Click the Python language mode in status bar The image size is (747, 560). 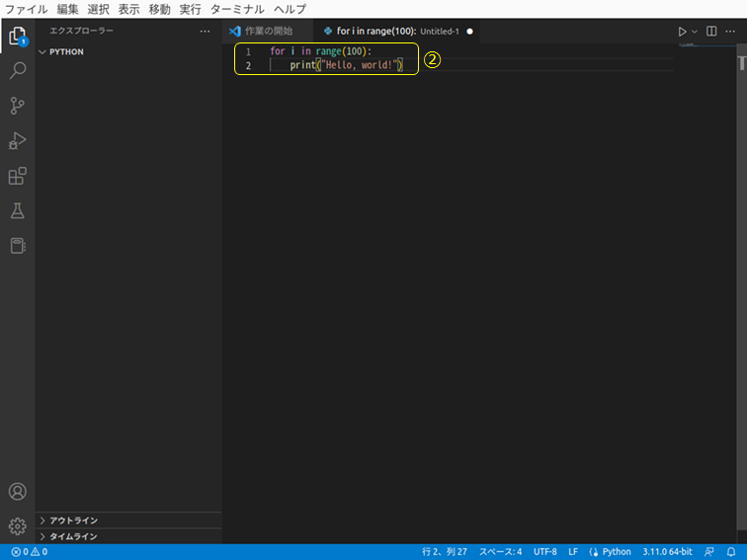pyautogui.click(x=610, y=552)
